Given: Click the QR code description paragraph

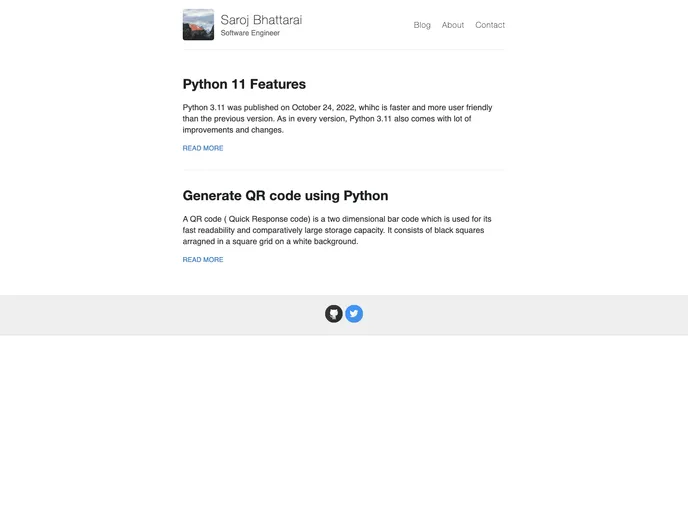Looking at the screenshot, I should pos(337,230).
